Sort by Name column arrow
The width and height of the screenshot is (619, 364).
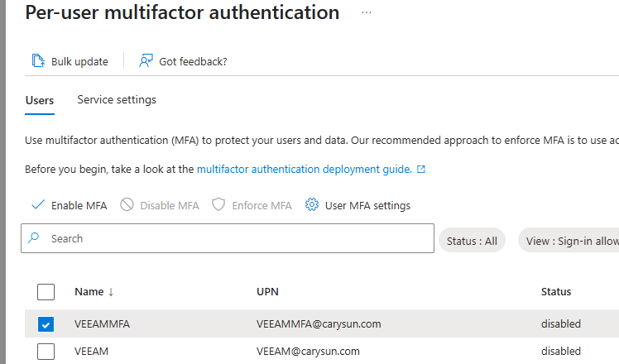[x=111, y=292]
